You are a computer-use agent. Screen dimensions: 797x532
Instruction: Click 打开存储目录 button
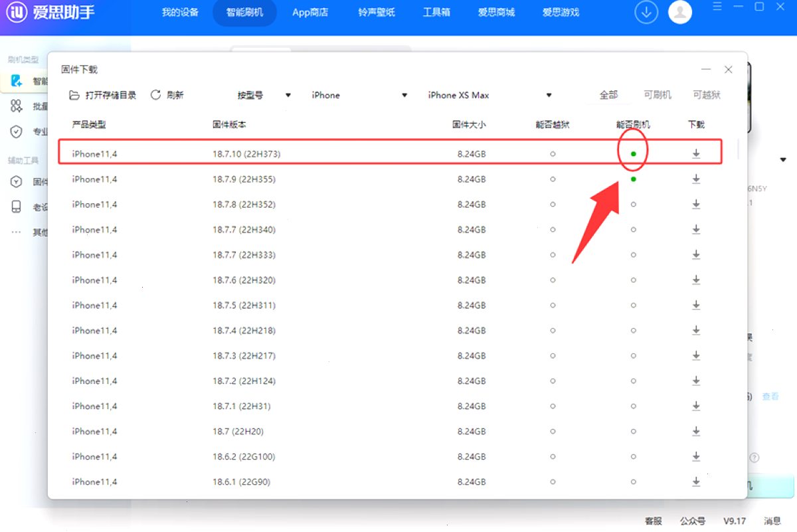click(103, 95)
